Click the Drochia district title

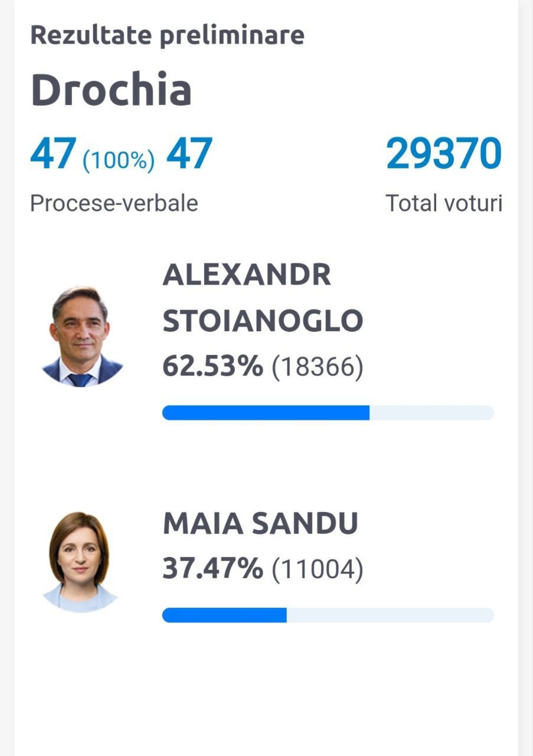click(111, 89)
